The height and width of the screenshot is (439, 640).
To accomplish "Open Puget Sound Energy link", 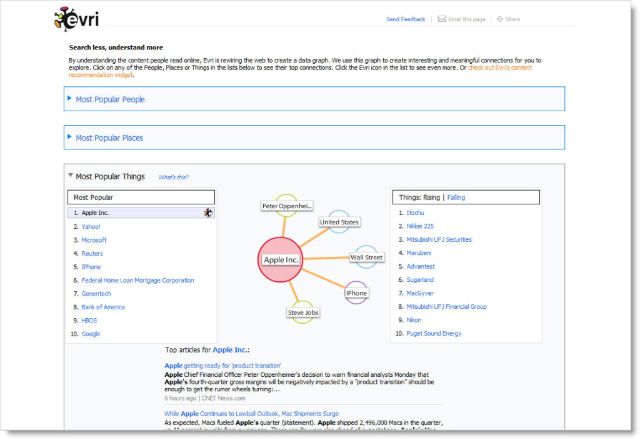I will pos(434,333).
